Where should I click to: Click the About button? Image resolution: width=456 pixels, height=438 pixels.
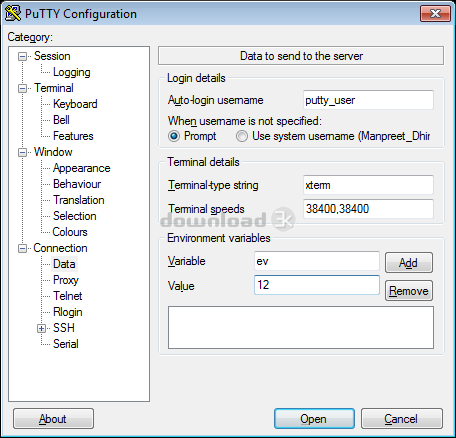[x=53, y=419]
